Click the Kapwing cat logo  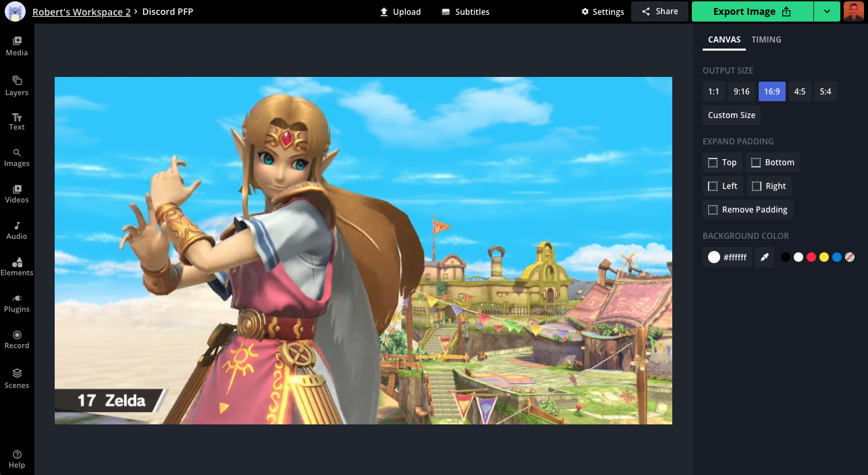pos(15,11)
